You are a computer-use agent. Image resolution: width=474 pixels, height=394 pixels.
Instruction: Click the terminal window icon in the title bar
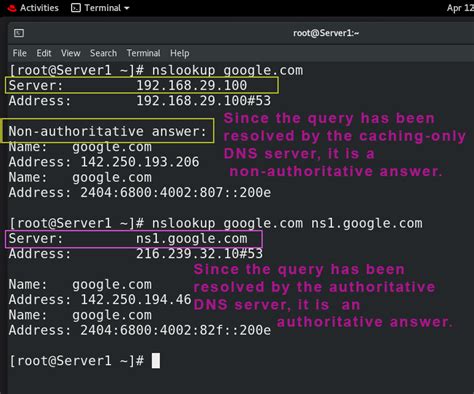point(19,33)
